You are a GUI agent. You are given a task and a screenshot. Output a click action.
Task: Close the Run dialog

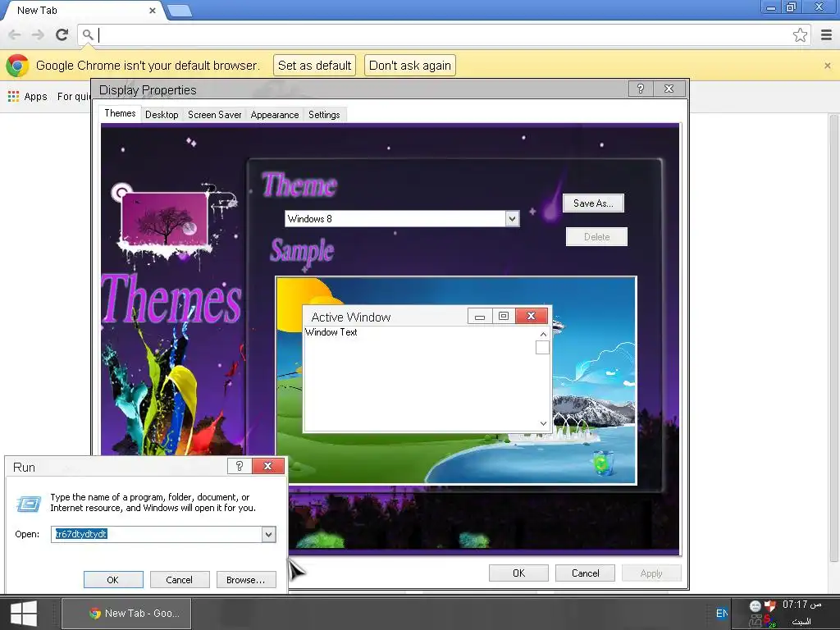[268, 466]
